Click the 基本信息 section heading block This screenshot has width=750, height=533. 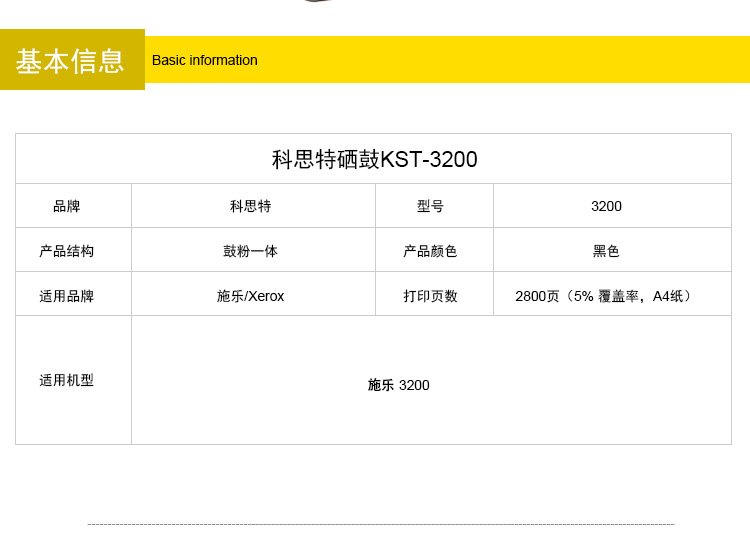72,60
